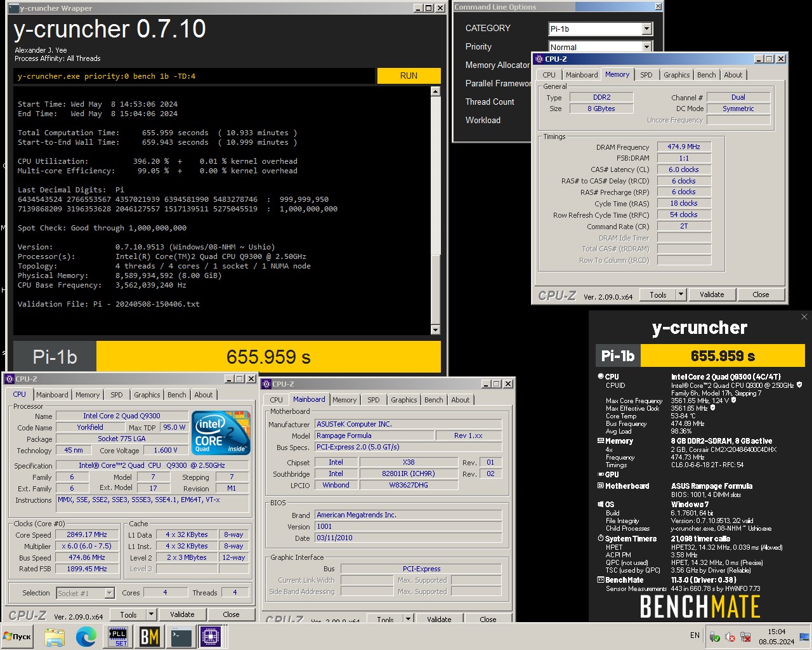This screenshot has width=812, height=650.
Task: Open the Windows Start (Пуск) button
Action: pos(17,636)
